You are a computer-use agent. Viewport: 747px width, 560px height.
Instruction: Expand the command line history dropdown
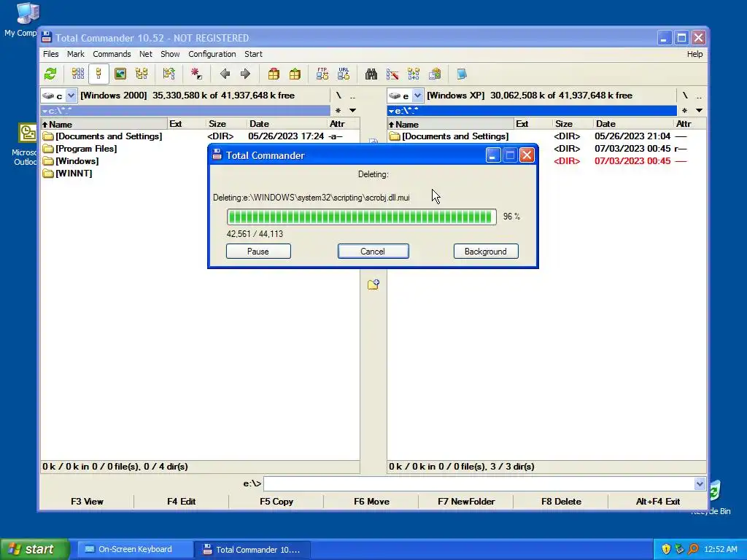[700, 484]
